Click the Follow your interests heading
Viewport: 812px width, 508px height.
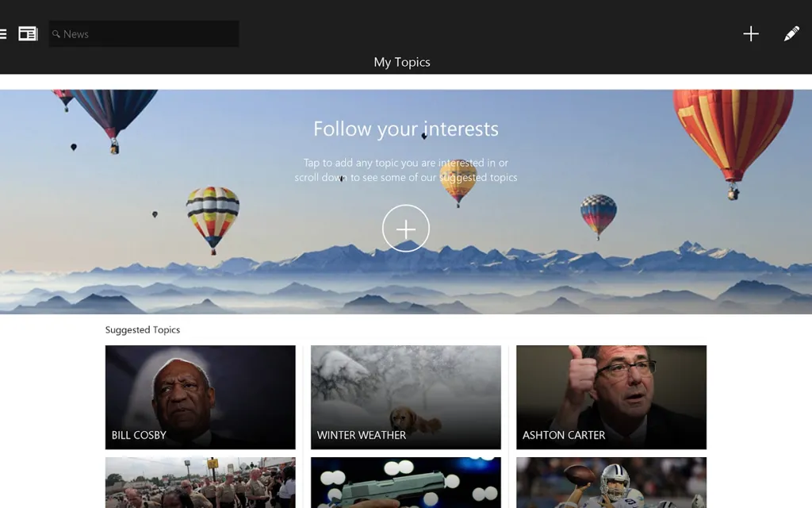pyautogui.click(x=405, y=129)
